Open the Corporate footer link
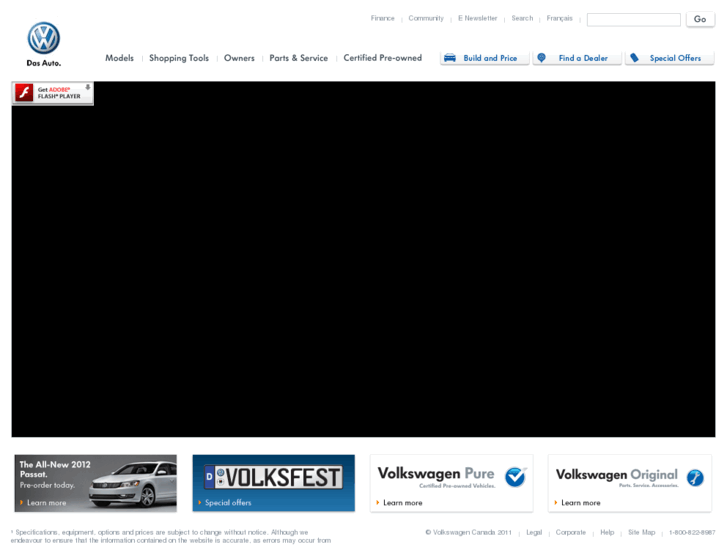Screen dimensions: 727x545 [x=571, y=532]
